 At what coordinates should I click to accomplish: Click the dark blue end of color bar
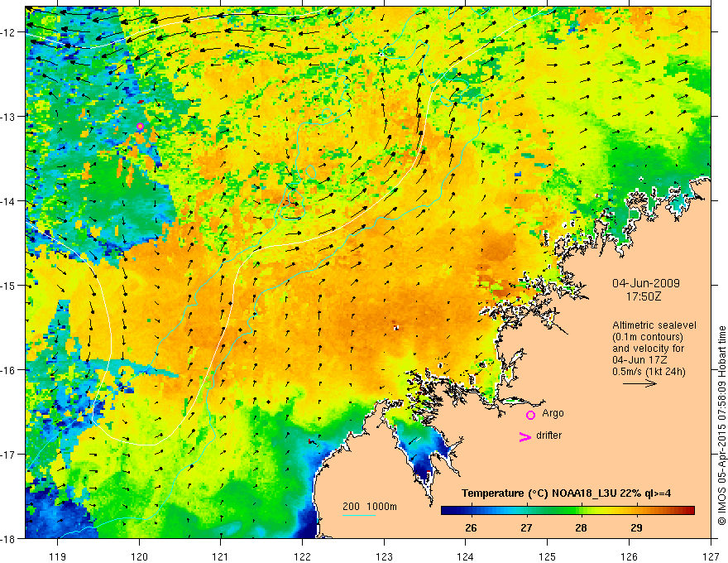(x=448, y=511)
